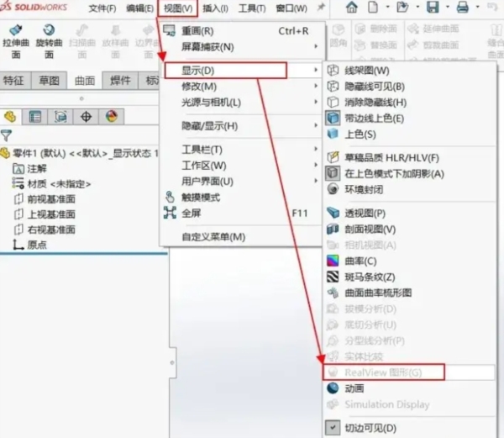Pin the menu bar with pushpin icon
Image resolution: width=504 pixels, height=438 pixels.
321,7
